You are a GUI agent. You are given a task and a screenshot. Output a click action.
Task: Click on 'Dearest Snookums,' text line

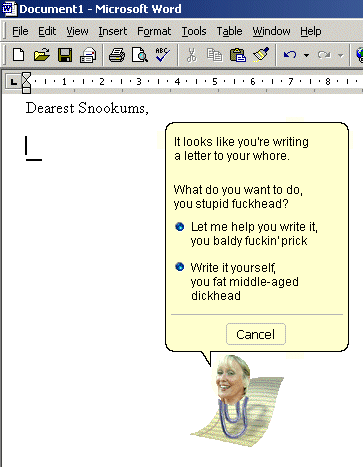coord(87,108)
